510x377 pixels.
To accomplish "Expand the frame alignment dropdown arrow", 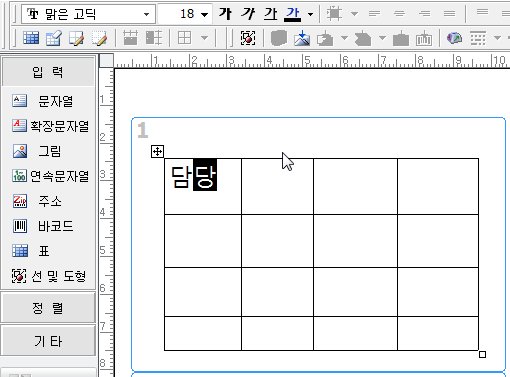I will coord(355,14).
